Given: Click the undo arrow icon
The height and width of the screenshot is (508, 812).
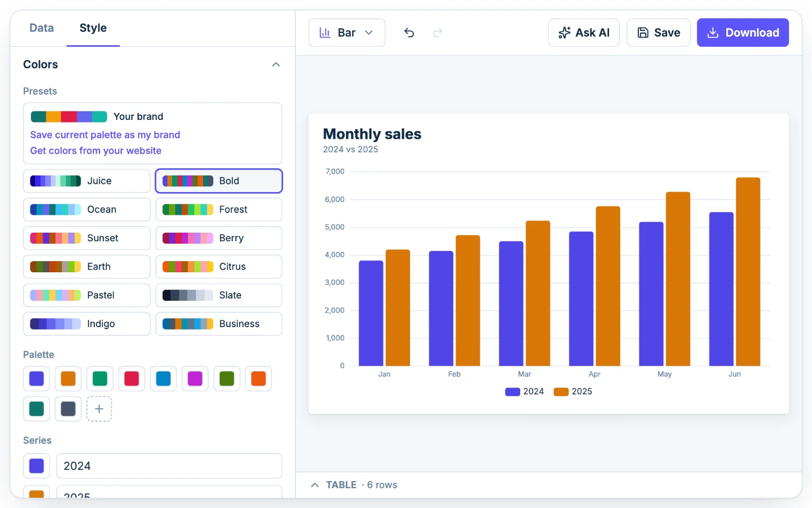Looking at the screenshot, I should (x=409, y=33).
